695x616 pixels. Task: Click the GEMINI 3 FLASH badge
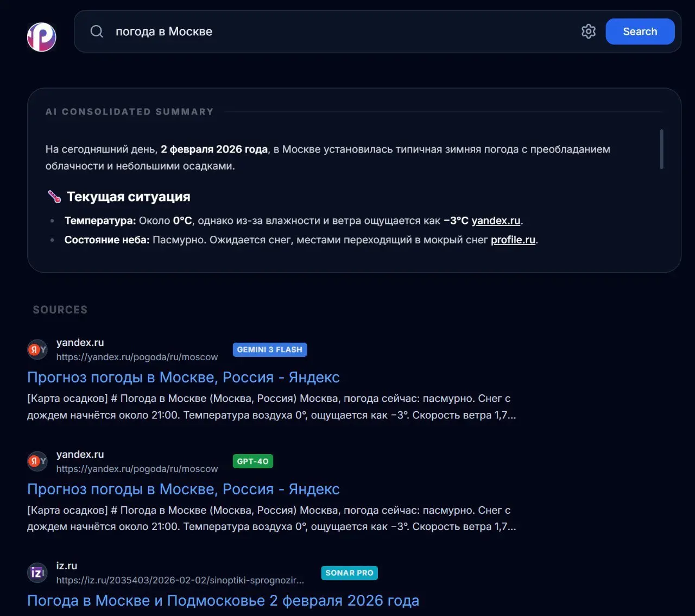tap(270, 349)
